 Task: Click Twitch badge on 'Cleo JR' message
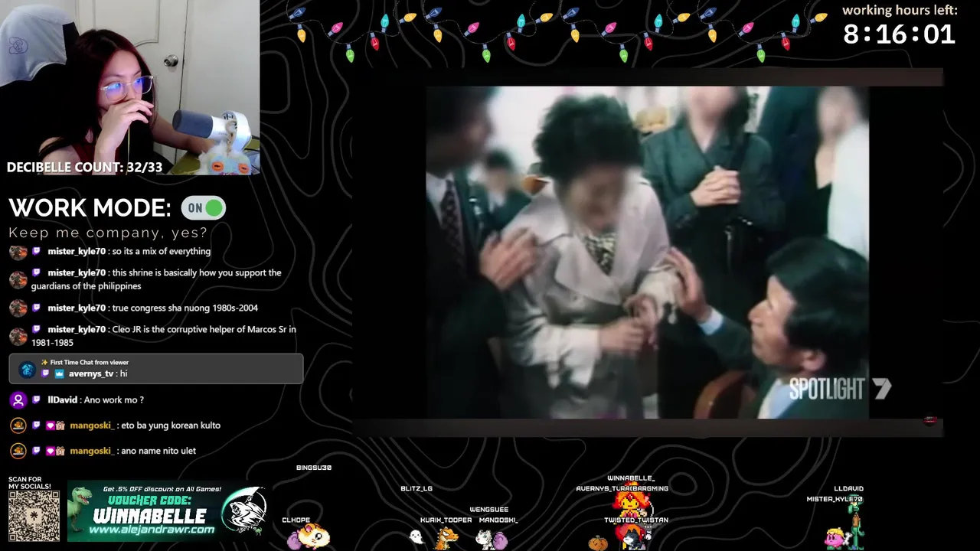point(36,330)
